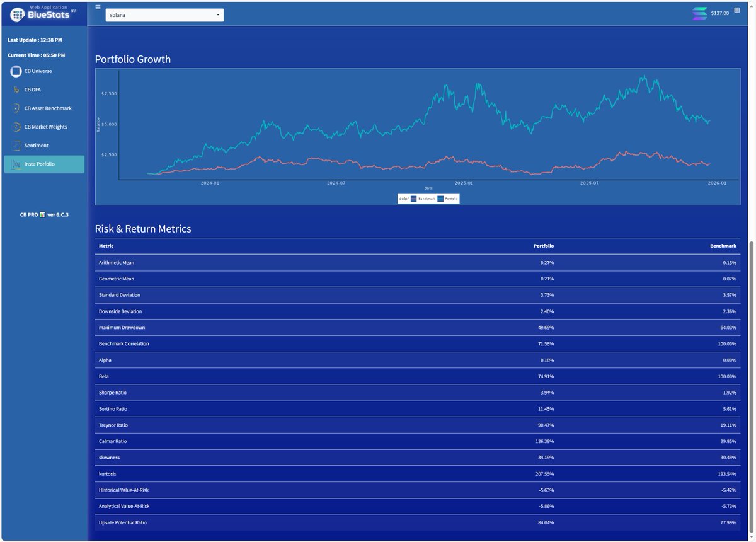Click the Geometric Mean row label
This screenshot has width=756, height=542.
coord(117,279)
